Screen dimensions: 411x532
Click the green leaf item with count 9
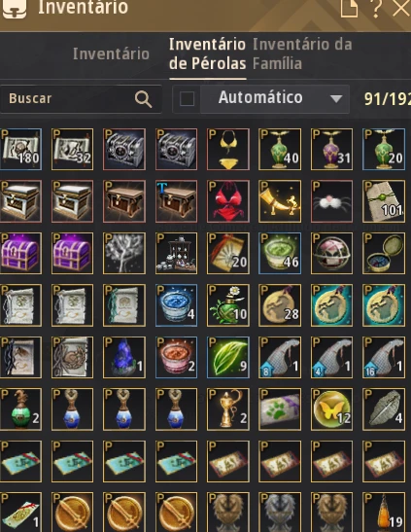(x=228, y=357)
